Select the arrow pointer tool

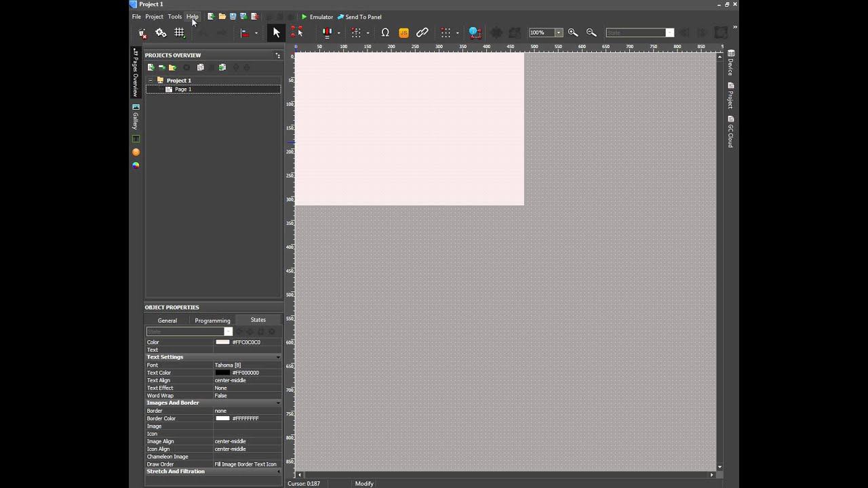tap(276, 33)
